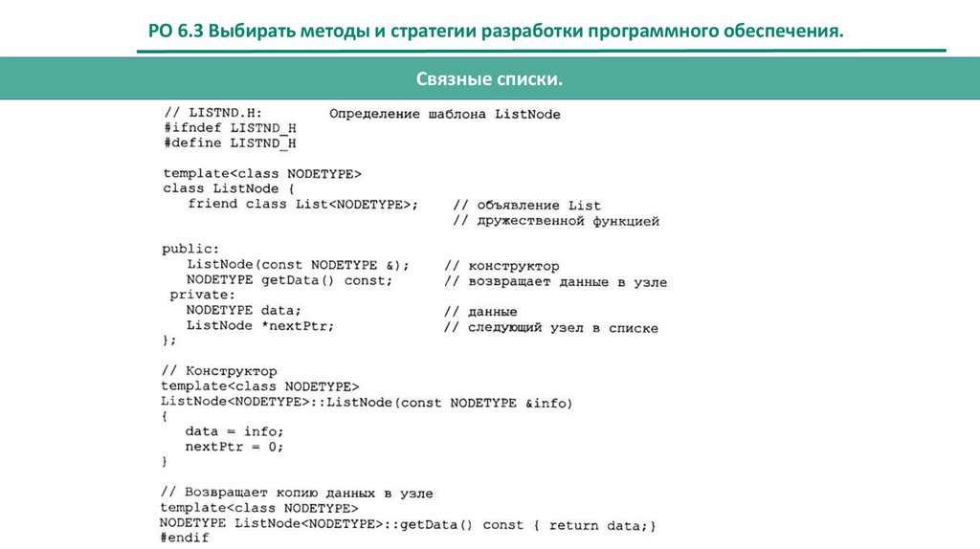Click the 'Связные списки.' banner heading
Viewport: 980px width, 549px height.
(489, 78)
